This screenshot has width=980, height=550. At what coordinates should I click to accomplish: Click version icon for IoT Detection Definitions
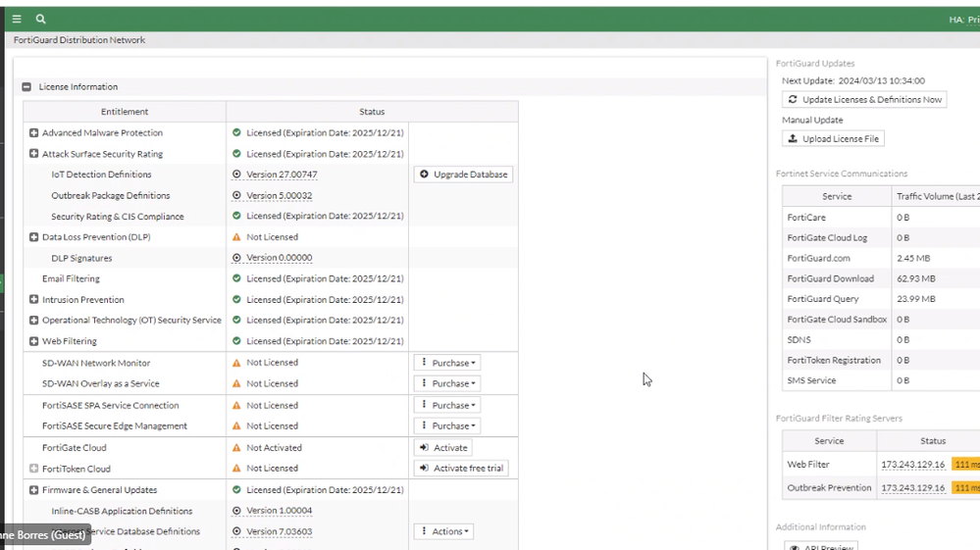pos(236,175)
